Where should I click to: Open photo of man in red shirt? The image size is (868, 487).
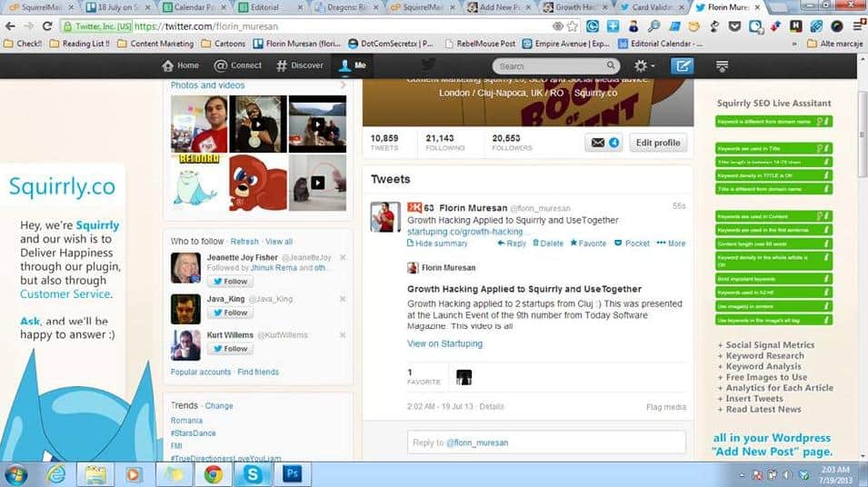[x=199, y=124]
